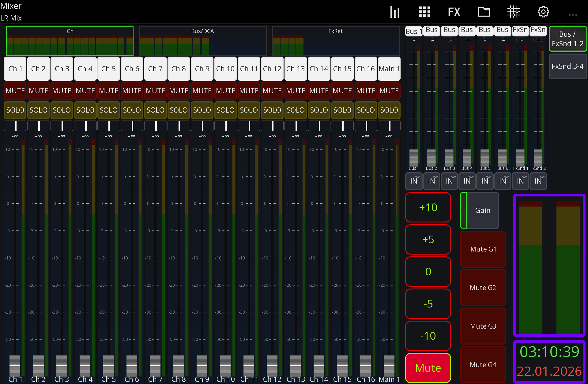Image resolution: width=588 pixels, height=384 pixels.
Task: Select the Bus / FxSnd 1-2 tab
Action: pos(567,39)
